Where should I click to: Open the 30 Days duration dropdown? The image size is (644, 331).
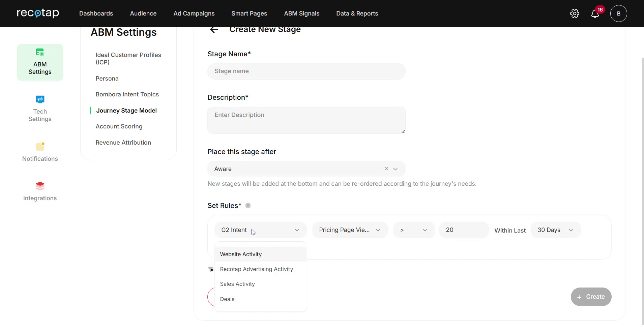555,230
